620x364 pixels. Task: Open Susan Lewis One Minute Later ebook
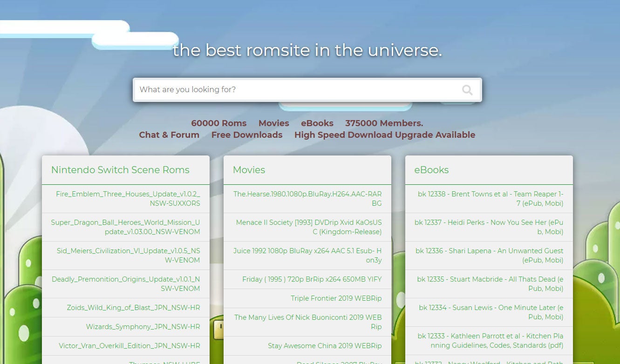click(x=491, y=312)
